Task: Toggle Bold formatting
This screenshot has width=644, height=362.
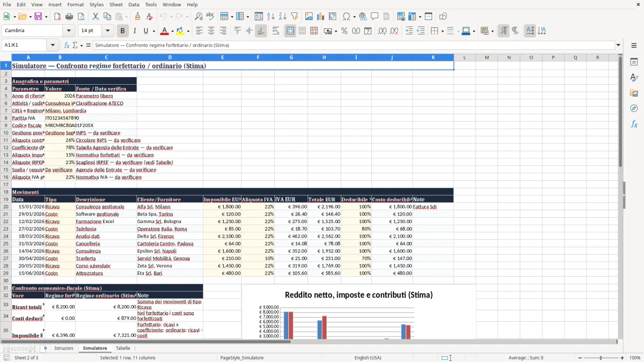Action: pyautogui.click(x=122, y=31)
